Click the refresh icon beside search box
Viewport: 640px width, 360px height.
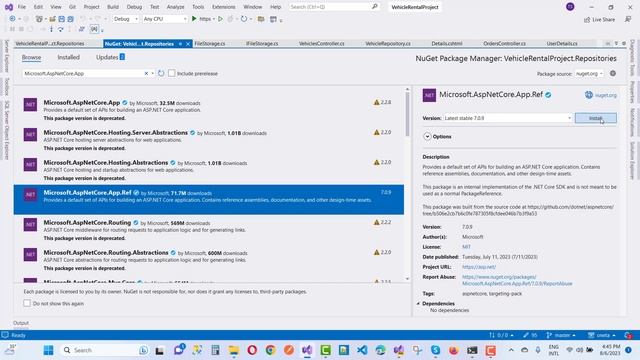[x=161, y=73]
